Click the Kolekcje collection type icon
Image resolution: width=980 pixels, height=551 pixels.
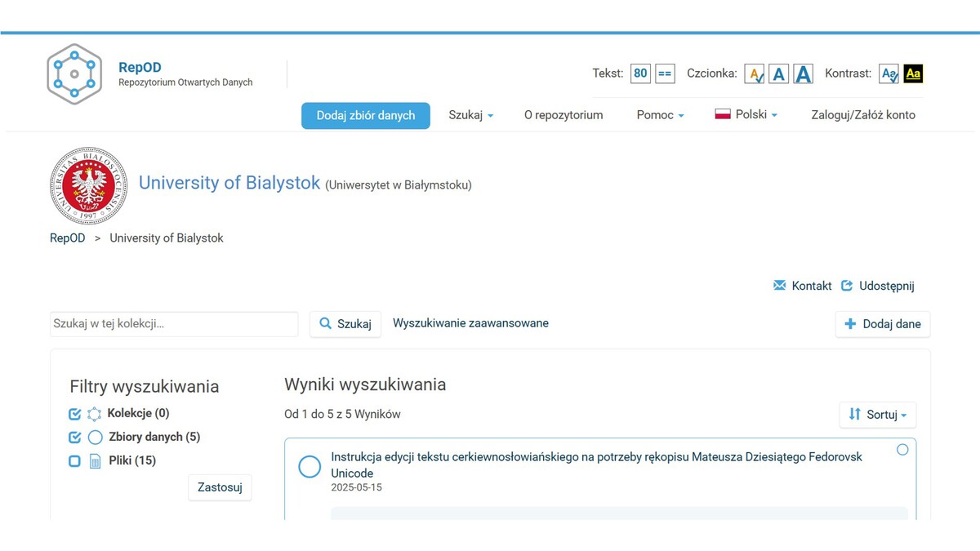[95, 414]
